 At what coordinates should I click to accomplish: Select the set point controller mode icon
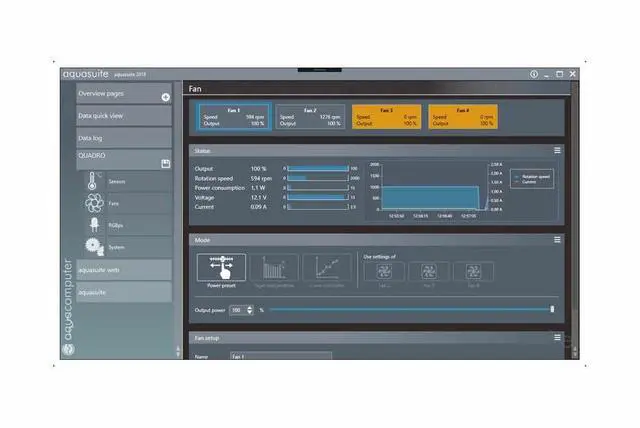(x=274, y=267)
